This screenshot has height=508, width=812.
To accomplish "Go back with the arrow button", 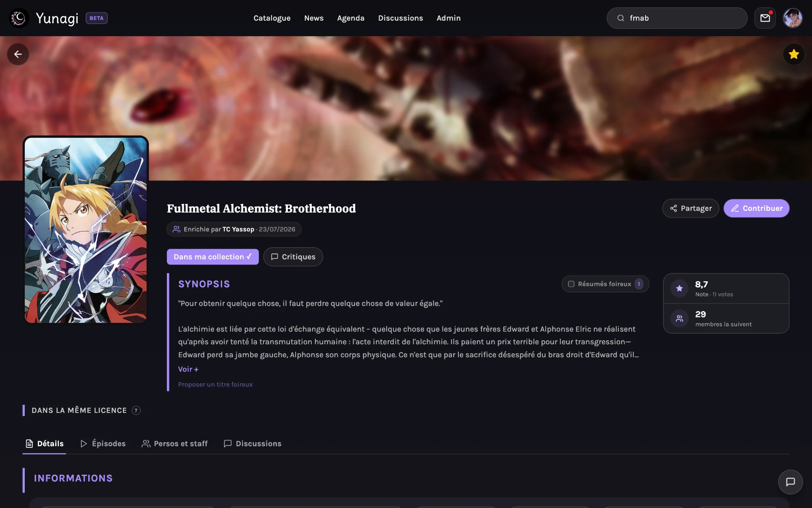I will 18,54.
